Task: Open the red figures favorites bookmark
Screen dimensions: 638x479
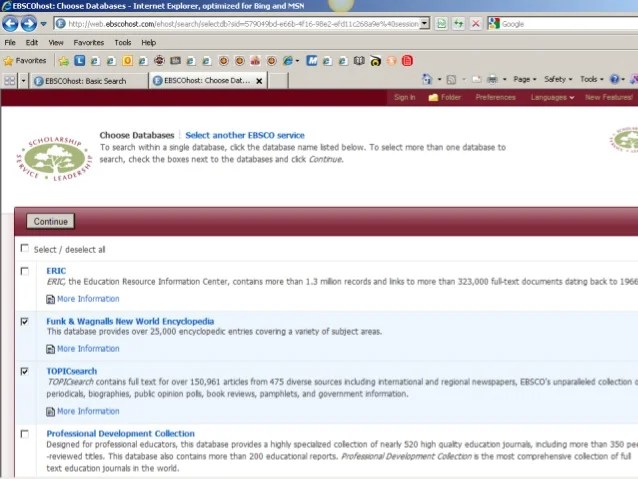Action: point(255,61)
